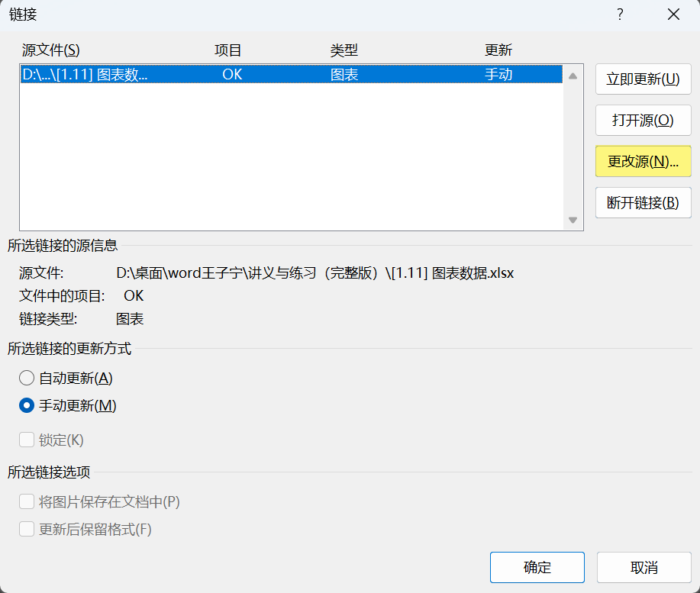Viewport: 700px width, 593px height.
Task: Break the link with 断开链接(B)
Action: tap(643, 203)
